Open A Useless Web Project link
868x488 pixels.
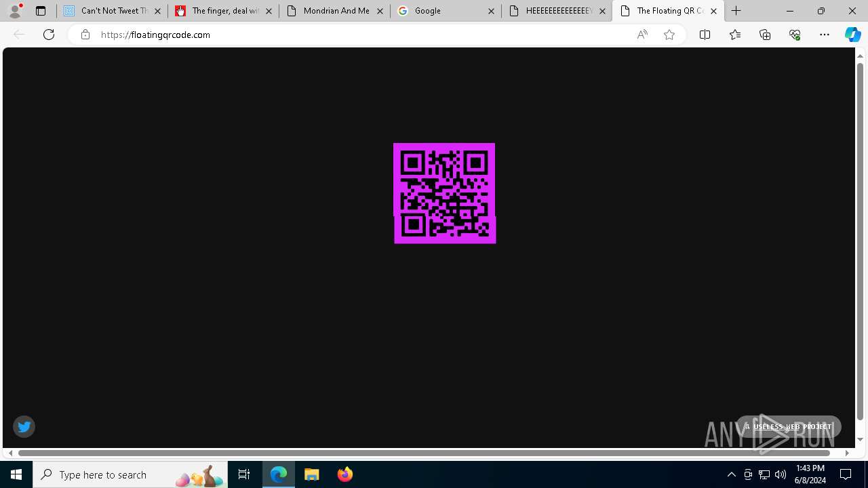[x=789, y=426]
